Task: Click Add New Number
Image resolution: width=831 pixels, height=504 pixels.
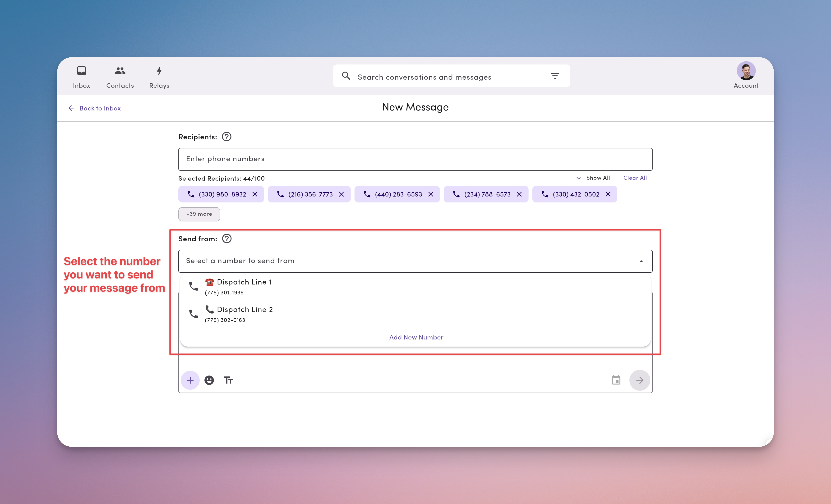Action: pyautogui.click(x=416, y=337)
